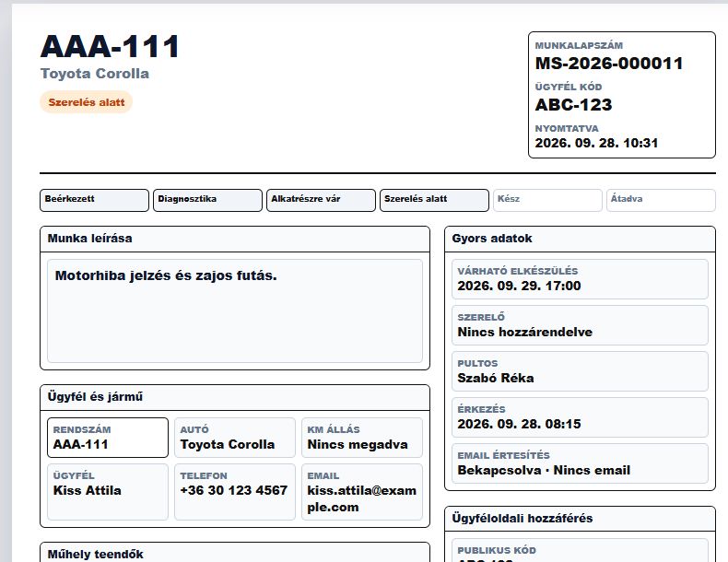This screenshot has width=728, height=562.
Task: Click the Szerelő Nincs hozzárendelve field
Action: click(x=580, y=325)
